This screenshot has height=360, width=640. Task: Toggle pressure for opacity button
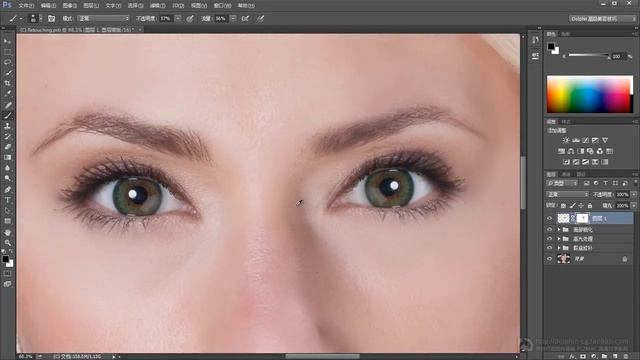click(x=190, y=18)
